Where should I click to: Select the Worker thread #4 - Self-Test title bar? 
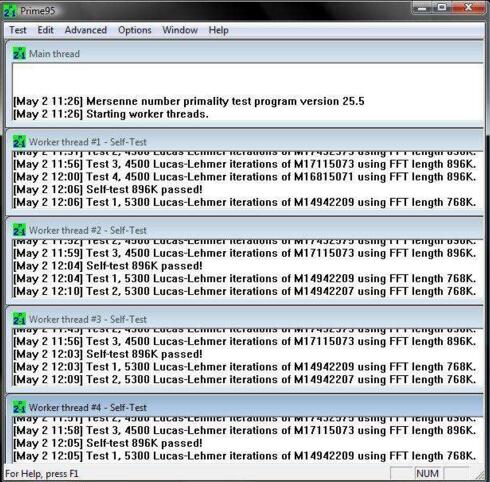point(245,407)
